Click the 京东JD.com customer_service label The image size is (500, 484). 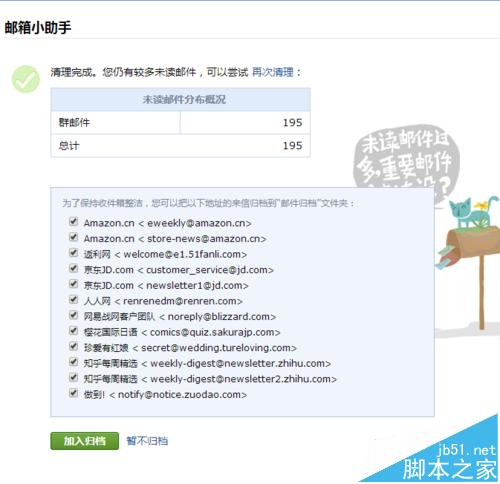[178, 270]
